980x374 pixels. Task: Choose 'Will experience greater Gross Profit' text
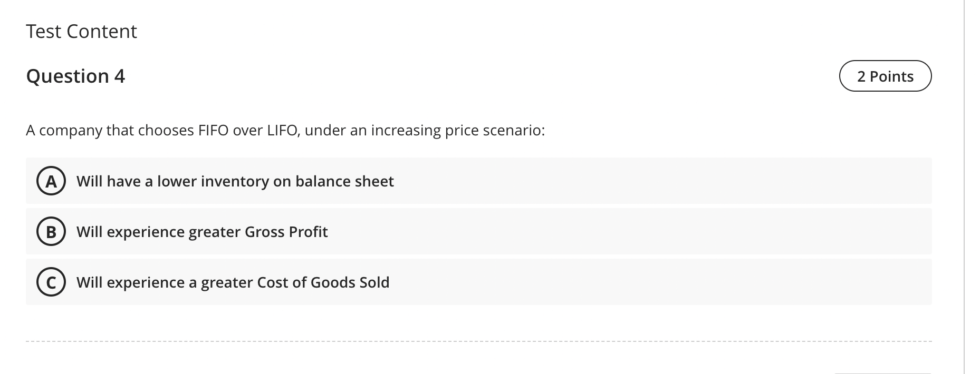pyautogui.click(x=202, y=232)
